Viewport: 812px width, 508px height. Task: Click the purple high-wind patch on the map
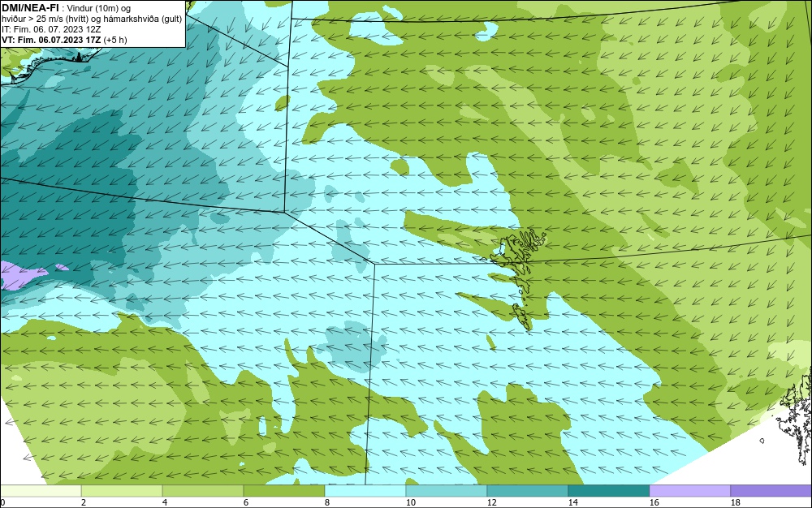(x=24, y=276)
